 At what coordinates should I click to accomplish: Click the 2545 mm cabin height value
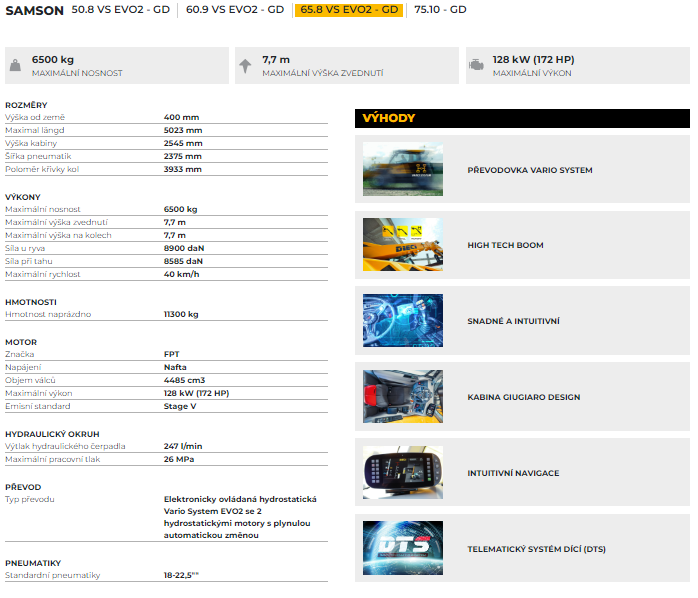click(x=183, y=143)
